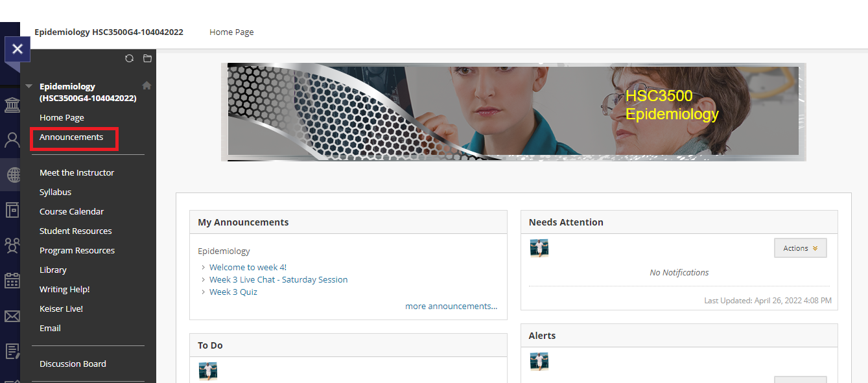This screenshot has width=868, height=383.
Task: Open Week 3 Quiz announcement
Action: click(x=233, y=292)
